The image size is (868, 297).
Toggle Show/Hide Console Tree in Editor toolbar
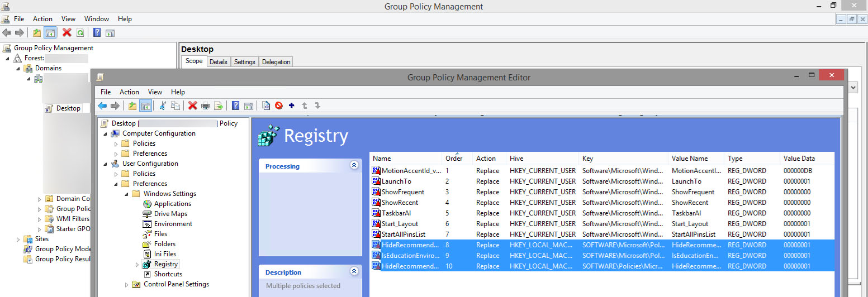(145, 106)
